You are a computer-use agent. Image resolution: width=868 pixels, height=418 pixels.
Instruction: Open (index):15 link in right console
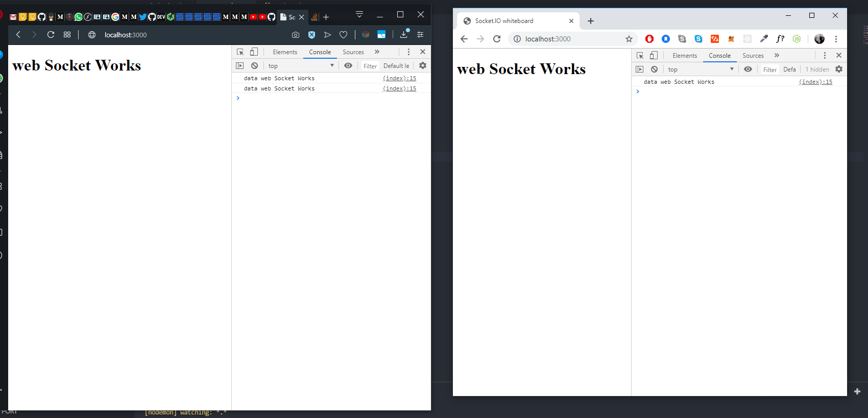pyautogui.click(x=815, y=82)
